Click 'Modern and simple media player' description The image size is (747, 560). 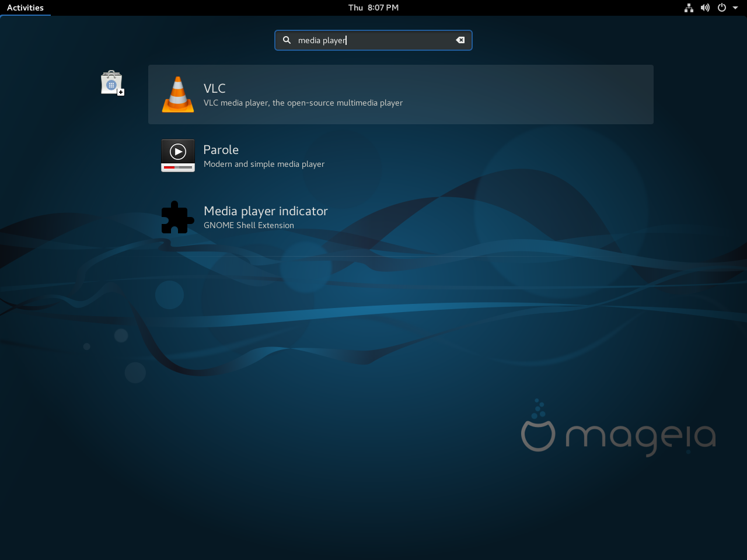264,164
